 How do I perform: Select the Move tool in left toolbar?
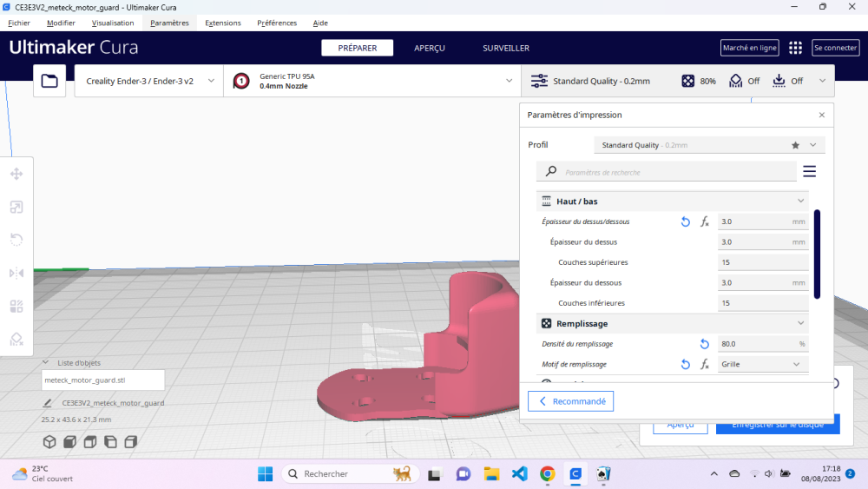coord(16,174)
